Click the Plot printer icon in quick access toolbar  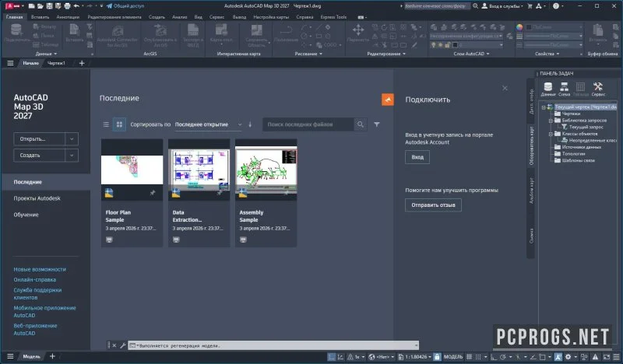(x=67, y=6)
